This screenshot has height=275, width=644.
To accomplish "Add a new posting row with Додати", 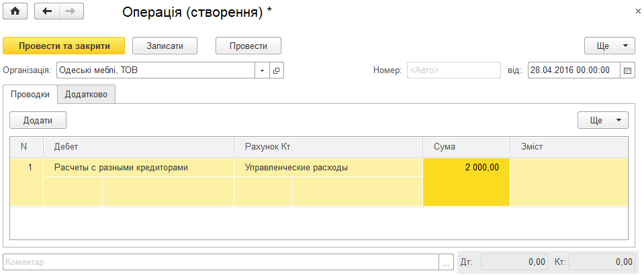I will (x=38, y=120).
